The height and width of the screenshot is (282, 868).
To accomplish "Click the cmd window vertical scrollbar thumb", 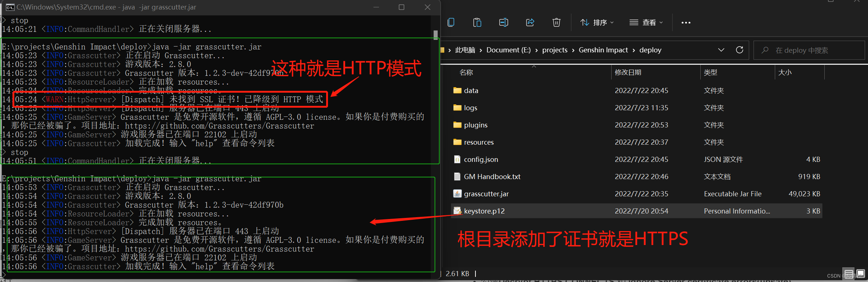I will (x=435, y=35).
